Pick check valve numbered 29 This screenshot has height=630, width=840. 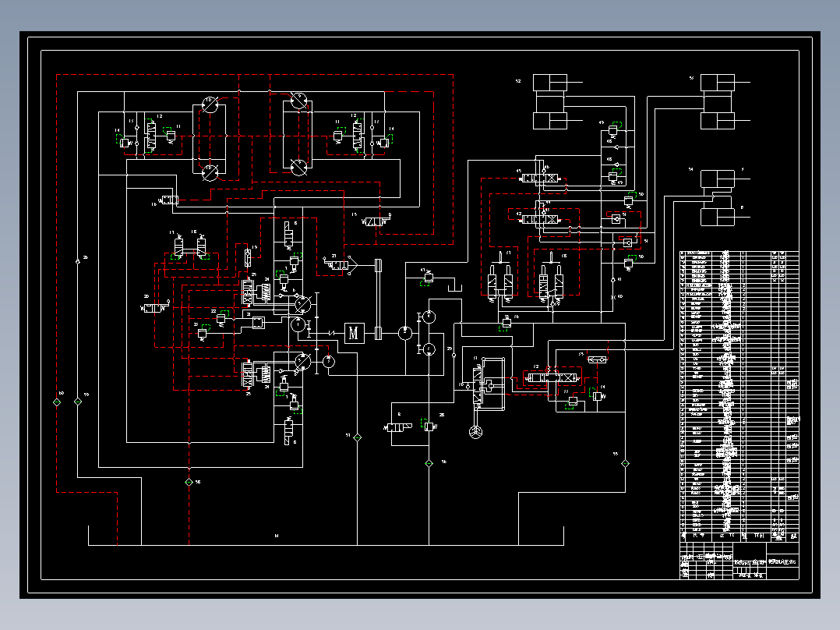pos(454,355)
